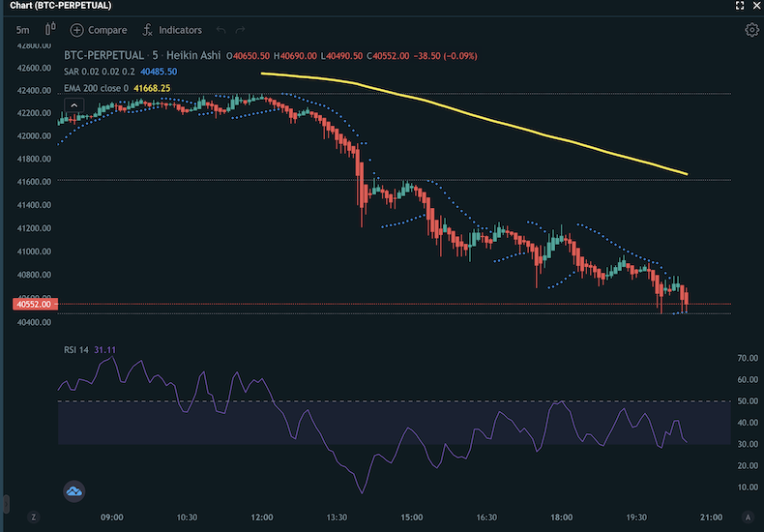Redo the last chart action

point(240,30)
